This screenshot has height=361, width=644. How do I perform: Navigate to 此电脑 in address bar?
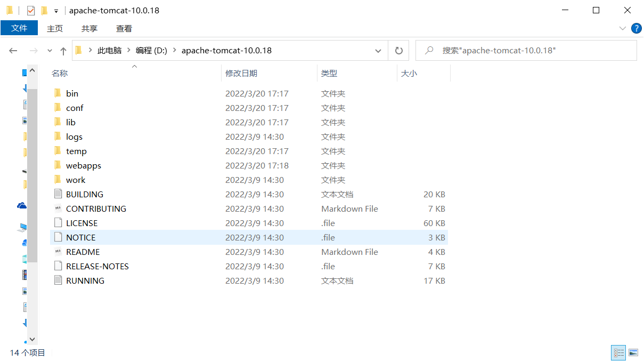point(109,51)
